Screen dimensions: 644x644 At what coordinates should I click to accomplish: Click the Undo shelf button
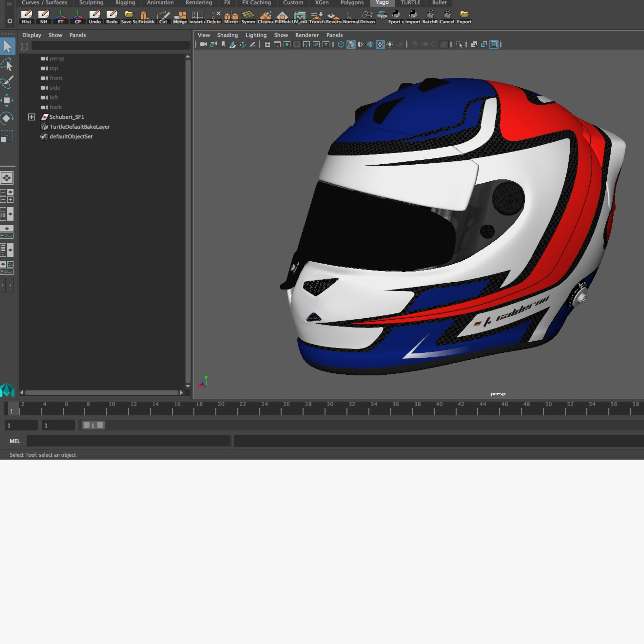[95, 17]
